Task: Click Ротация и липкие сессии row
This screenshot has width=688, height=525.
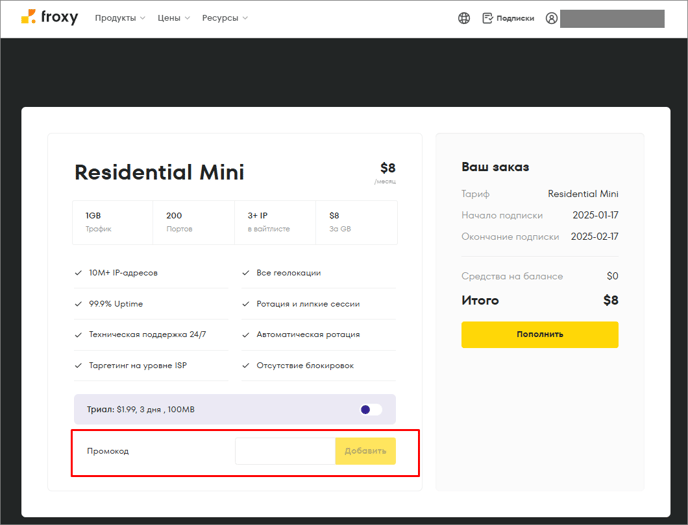Action: click(319, 304)
